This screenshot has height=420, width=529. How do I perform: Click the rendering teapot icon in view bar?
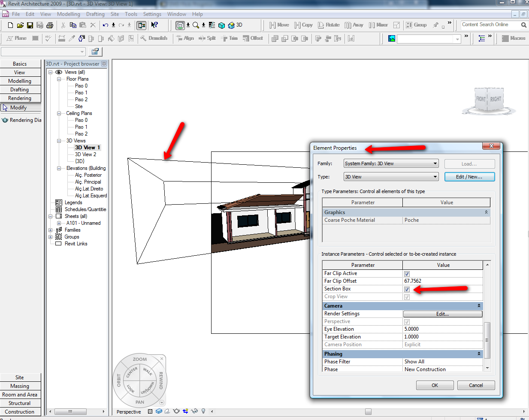pos(176,411)
